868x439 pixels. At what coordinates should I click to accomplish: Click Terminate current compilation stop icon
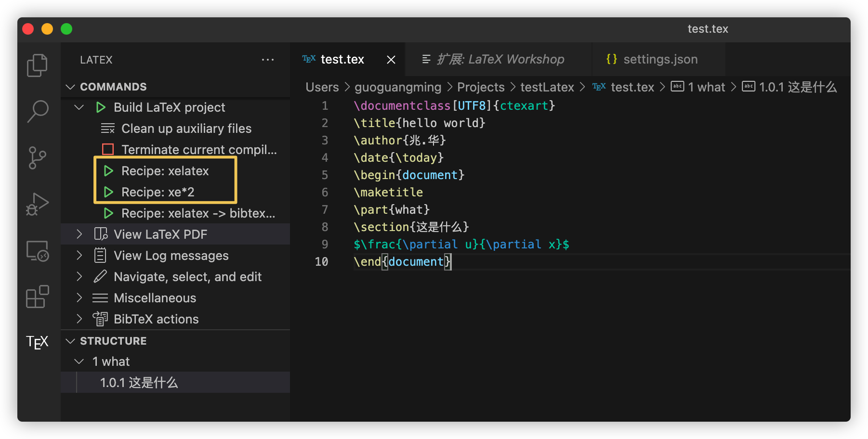(108, 150)
